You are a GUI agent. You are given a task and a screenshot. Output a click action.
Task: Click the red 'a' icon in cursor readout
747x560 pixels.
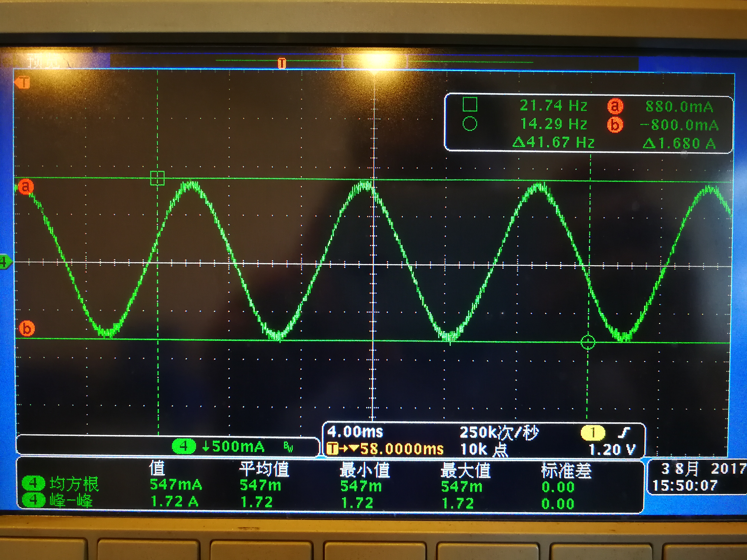pyautogui.click(x=615, y=106)
